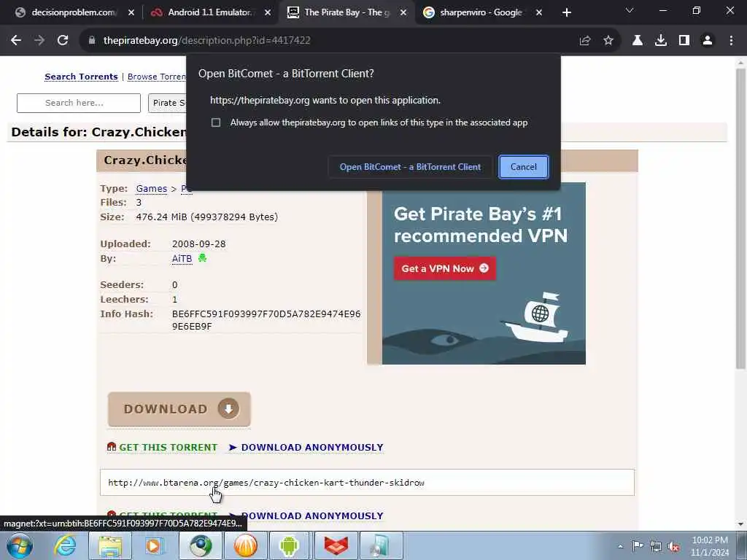The height and width of the screenshot is (560, 747).
Task: Click the Info Hash value text
Action: click(266, 320)
